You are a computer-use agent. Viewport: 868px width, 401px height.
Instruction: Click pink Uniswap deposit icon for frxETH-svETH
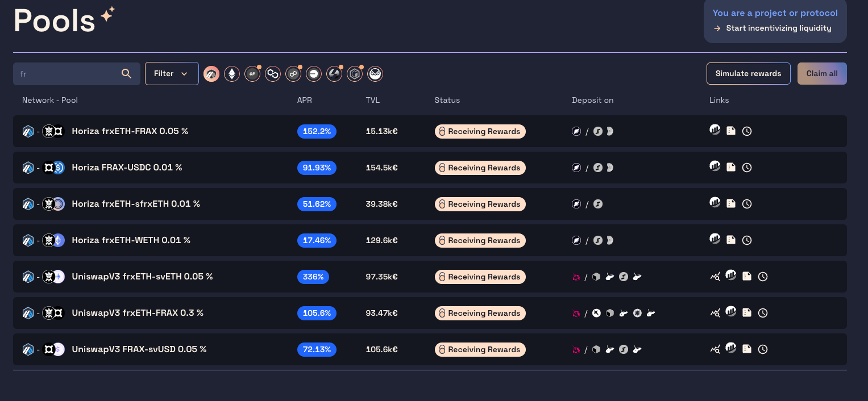pos(576,277)
